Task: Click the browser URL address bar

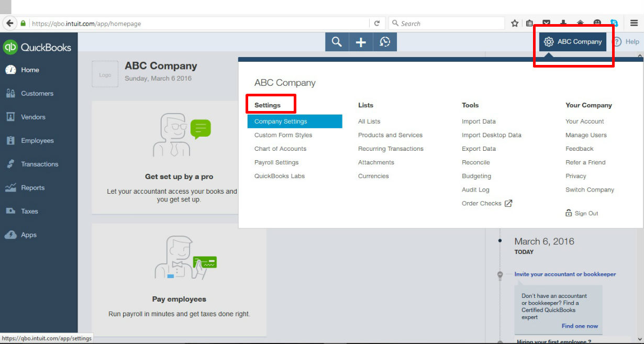Action: (199, 24)
